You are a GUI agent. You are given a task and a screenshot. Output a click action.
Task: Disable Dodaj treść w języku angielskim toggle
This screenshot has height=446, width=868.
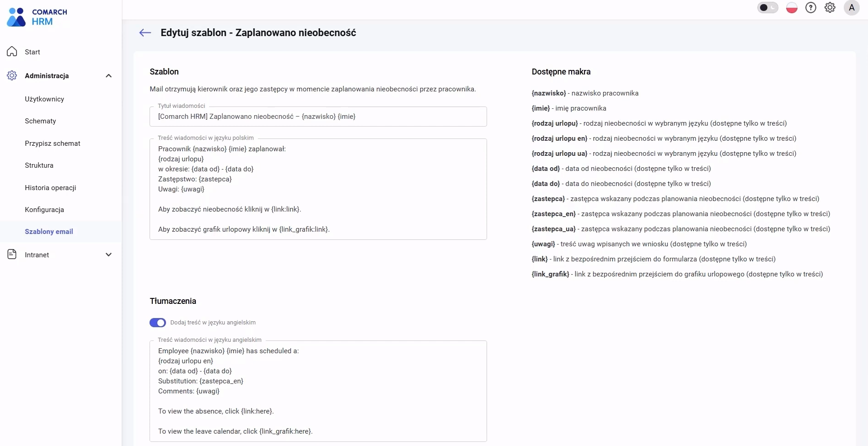pyautogui.click(x=158, y=323)
